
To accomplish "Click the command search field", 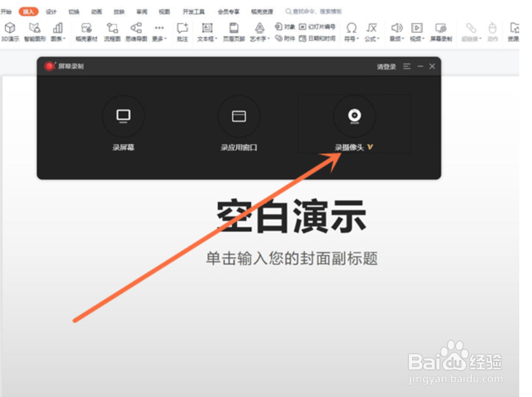I will (313, 11).
